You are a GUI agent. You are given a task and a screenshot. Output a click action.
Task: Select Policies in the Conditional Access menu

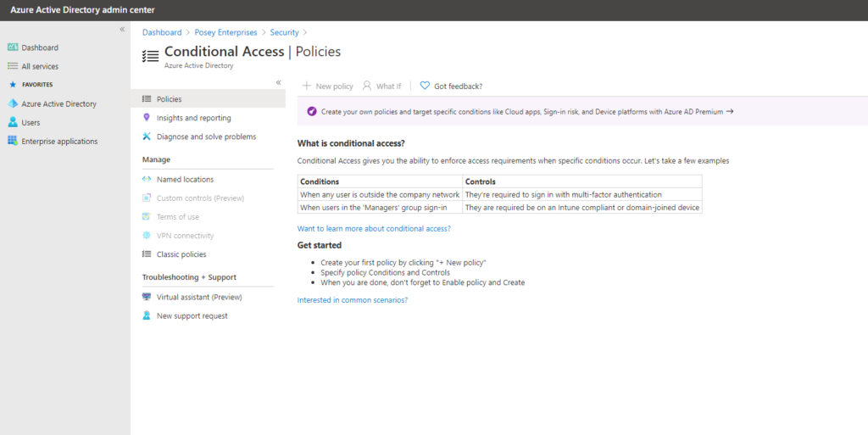pyautogui.click(x=209, y=99)
